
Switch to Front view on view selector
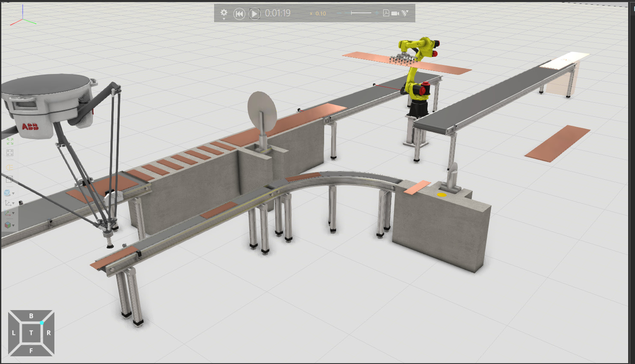point(31,351)
